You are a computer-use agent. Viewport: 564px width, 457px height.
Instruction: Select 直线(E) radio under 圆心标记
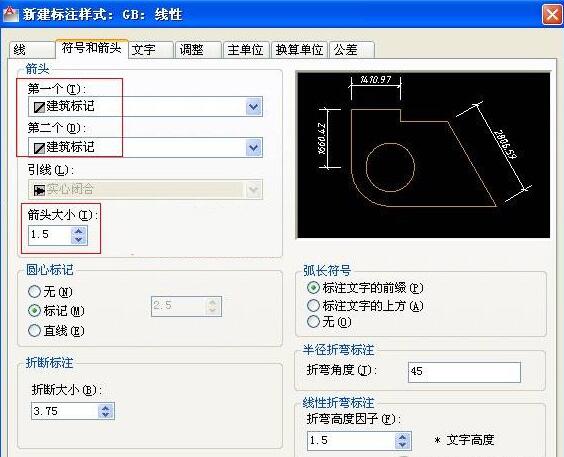pos(35,330)
